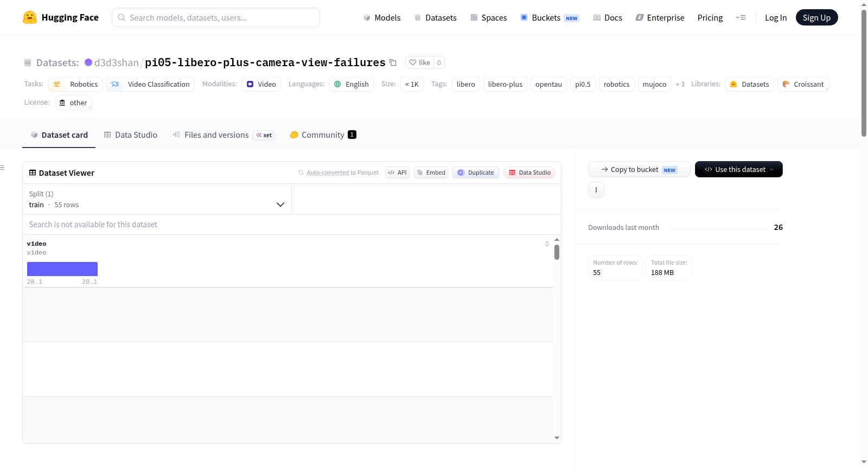The image size is (868, 467).
Task: Click the Hugging Face logo
Action: coord(60,17)
